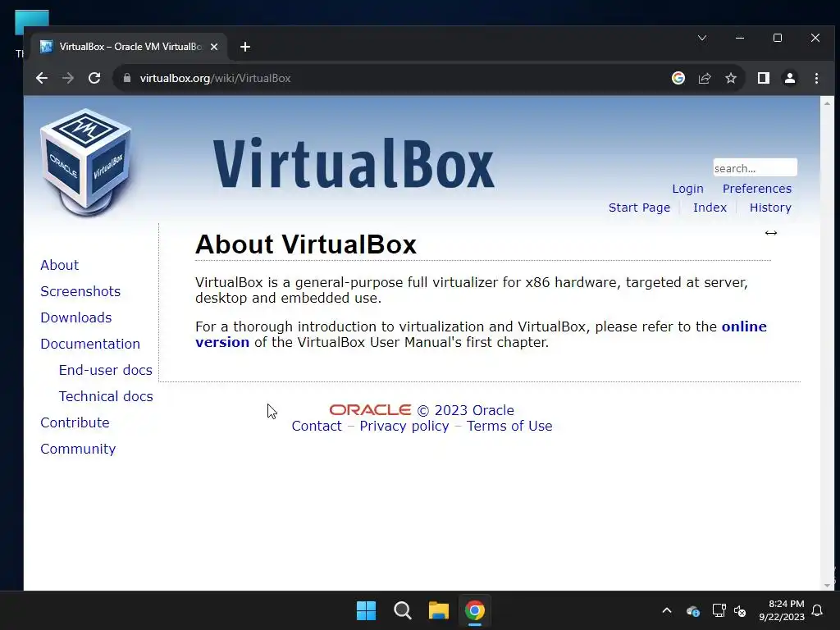Viewport: 840px width, 630px height.
Task: Open Screenshots in the sidebar
Action: (x=80, y=291)
